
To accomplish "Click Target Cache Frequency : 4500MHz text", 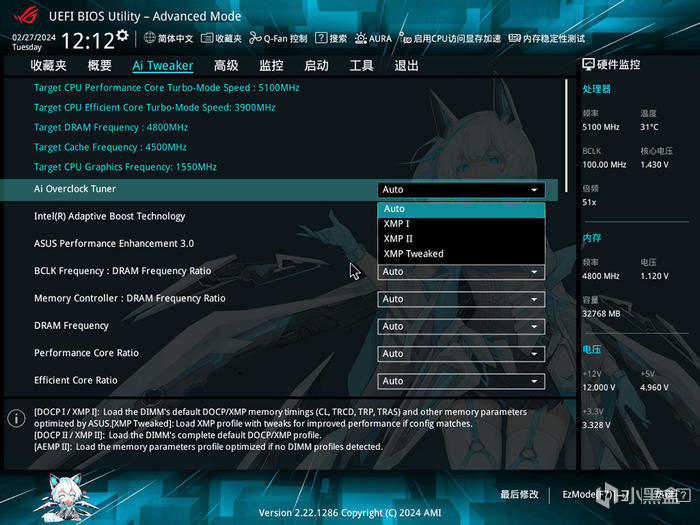I will point(110,147).
